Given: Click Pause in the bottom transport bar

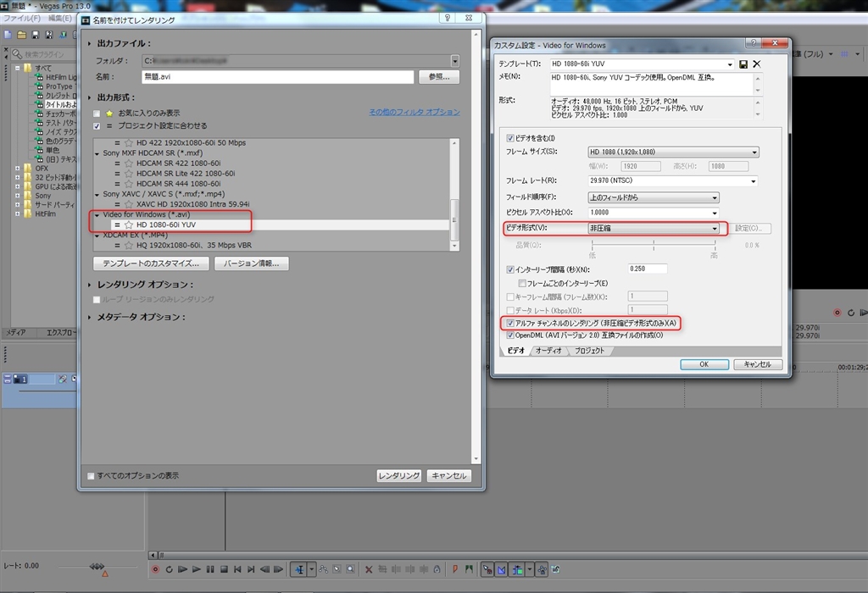Looking at the screenshot, I should 210,569.
